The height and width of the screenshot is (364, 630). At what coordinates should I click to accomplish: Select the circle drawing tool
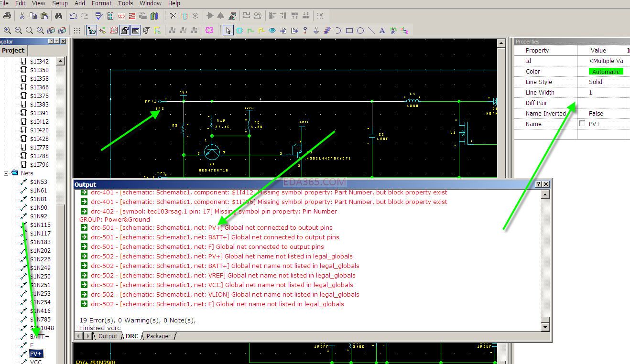point(360,31)
